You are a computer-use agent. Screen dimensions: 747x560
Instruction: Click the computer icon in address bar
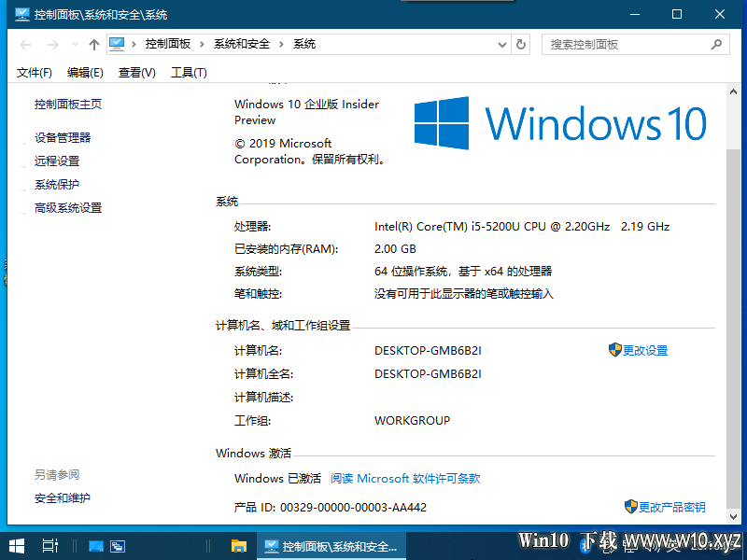point(117,44)
